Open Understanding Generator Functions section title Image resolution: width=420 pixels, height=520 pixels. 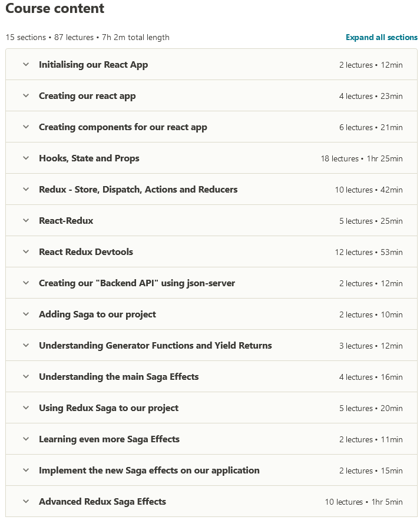pos(155,346)
